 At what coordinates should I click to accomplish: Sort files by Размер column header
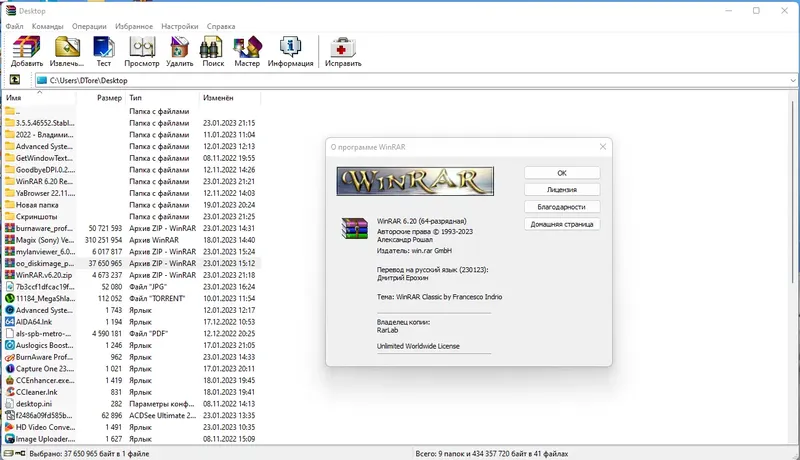point(101,97)
